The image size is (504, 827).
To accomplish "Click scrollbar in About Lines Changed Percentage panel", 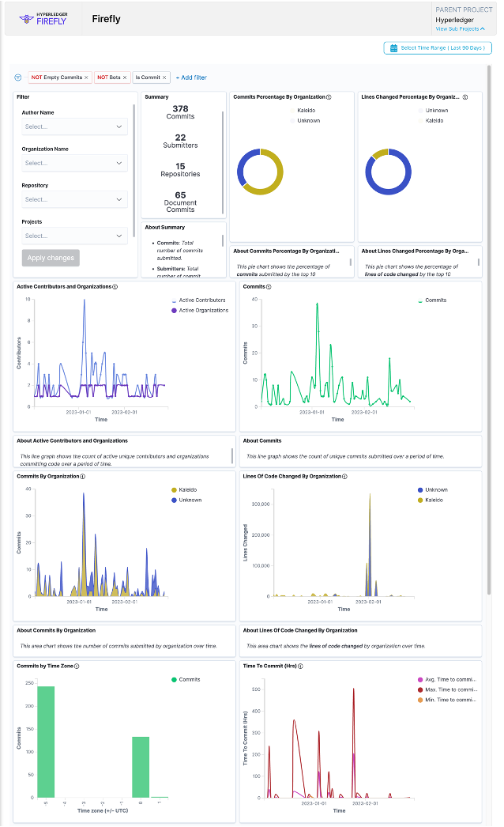I will pos(479,262).
